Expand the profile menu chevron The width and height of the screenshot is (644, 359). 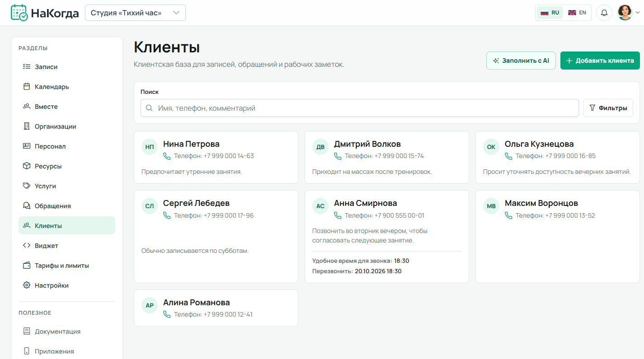click(638, 13)
